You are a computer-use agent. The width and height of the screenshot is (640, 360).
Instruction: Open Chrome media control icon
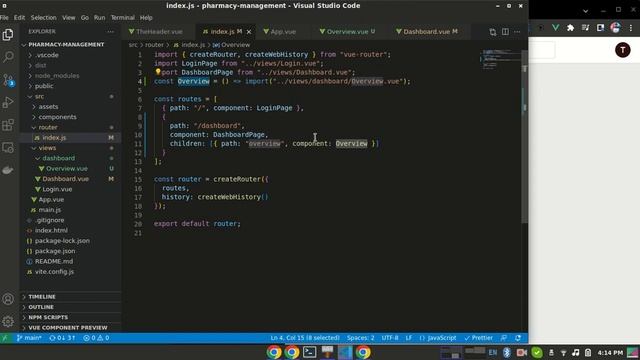click(x=585, y=28)
